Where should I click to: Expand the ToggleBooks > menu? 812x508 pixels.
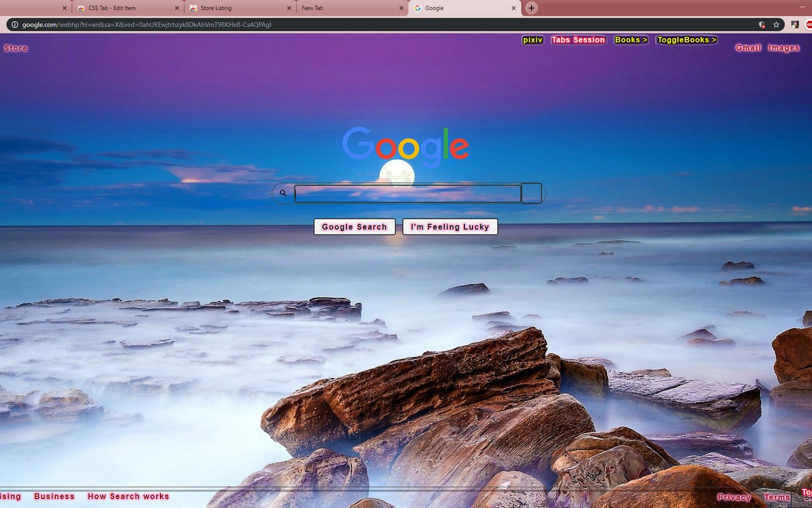tap(687, 40)
